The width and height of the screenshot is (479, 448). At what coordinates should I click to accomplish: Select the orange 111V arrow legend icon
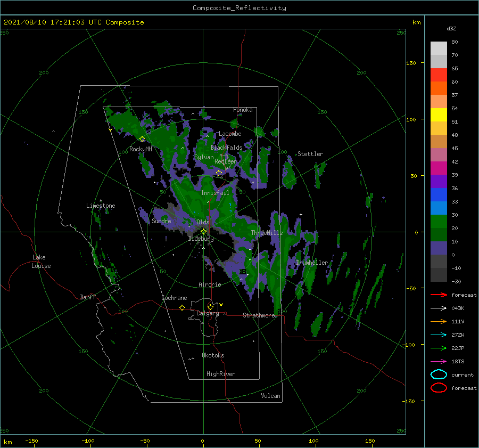click(439, 321)
